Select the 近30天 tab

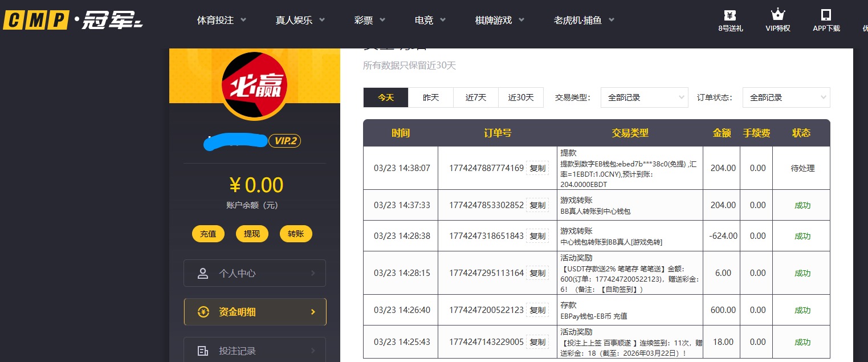pos(520,97)
